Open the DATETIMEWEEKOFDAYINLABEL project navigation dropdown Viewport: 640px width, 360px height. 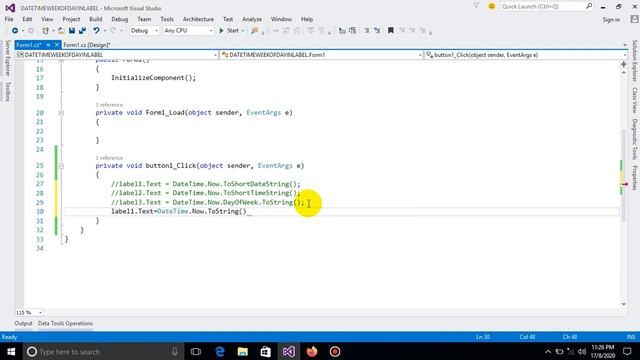[117, 55]
